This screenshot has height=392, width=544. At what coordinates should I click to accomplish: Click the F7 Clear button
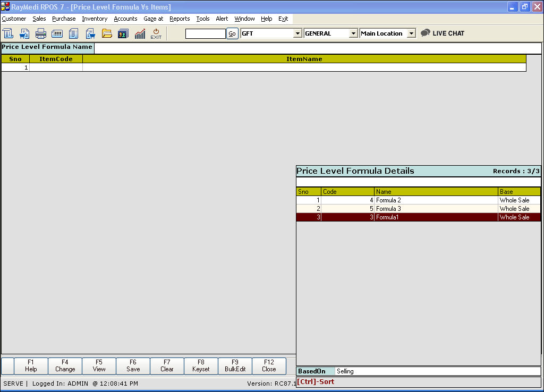pyautogui.click(x=167, y=366)
